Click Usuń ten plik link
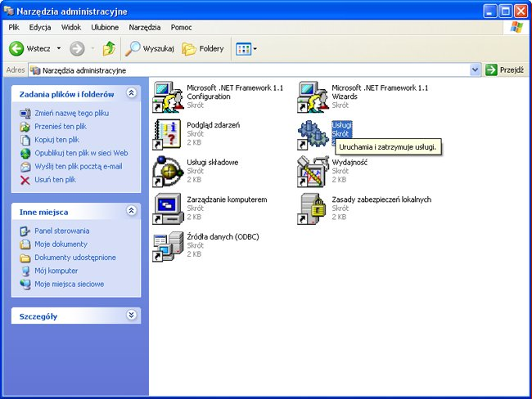The height and width of the screenshot is (399, 532). coord(55,180)
